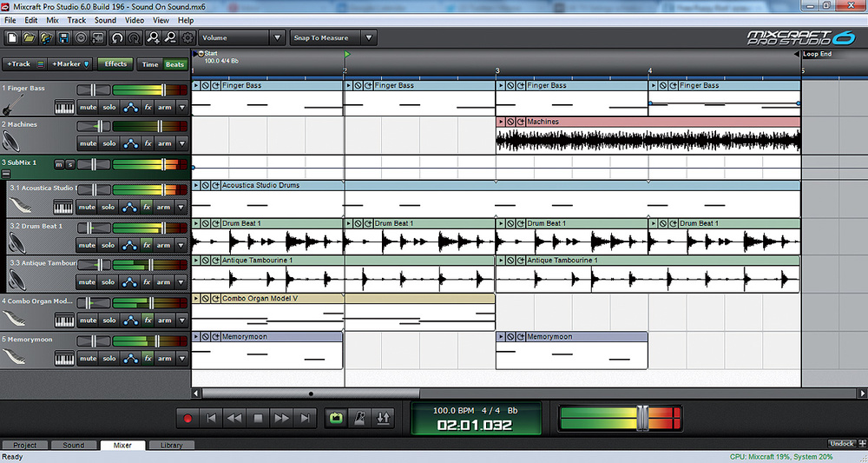Viewport: 868px width, 463px height.
Task: Rewind to the start of project
Action: pos(211,418)
